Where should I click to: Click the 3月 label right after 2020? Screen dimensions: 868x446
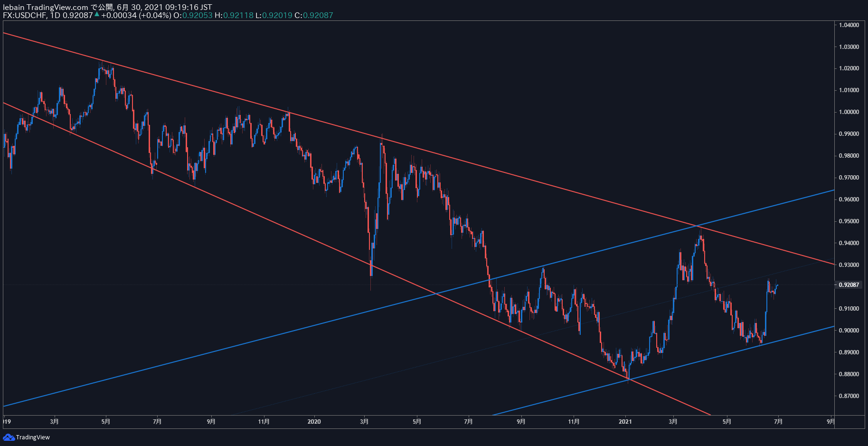(x=365, y=422)
